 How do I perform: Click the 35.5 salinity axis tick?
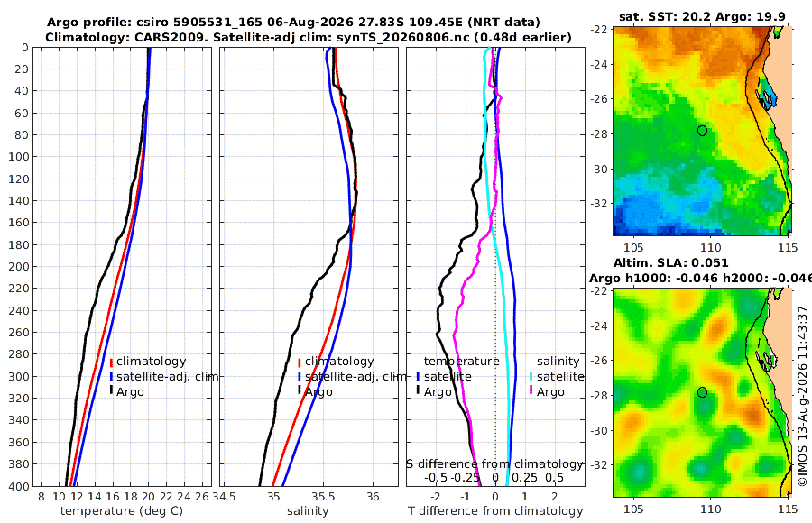point(323,497)
